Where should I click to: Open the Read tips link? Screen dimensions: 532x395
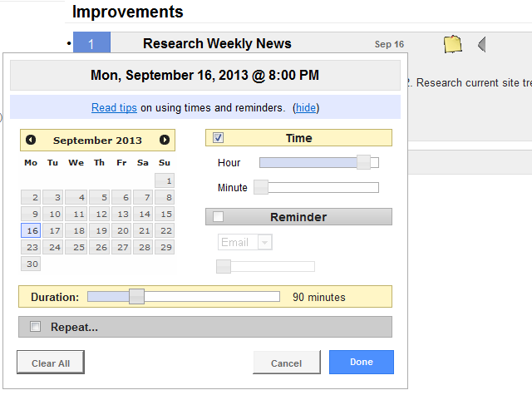(115, 108)
